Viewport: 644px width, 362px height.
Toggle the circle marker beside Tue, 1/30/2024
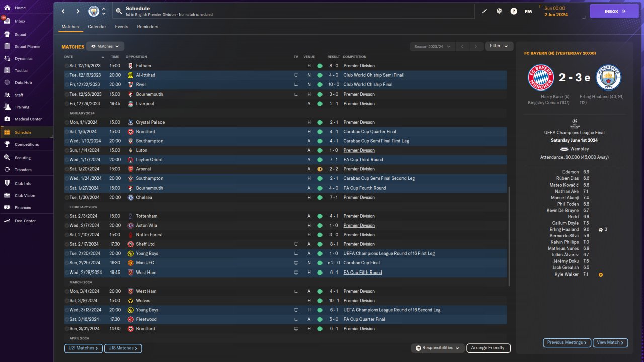[67, 198]
